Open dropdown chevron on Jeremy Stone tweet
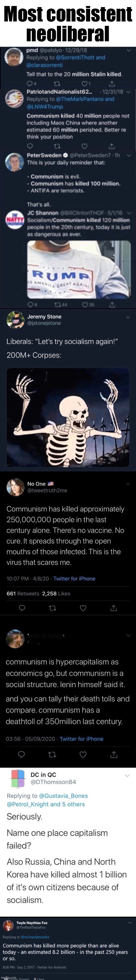This screenshot has width=136, height=980. click(128, 317)
